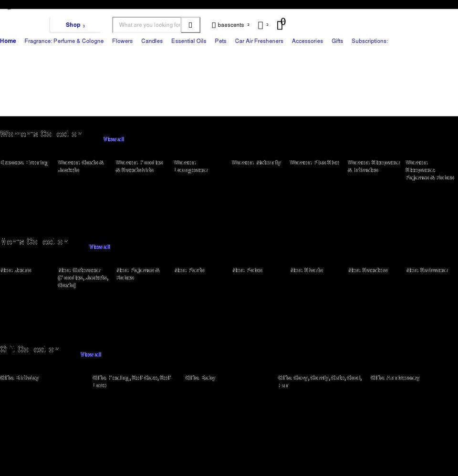The width and height of the screenshot is (458, 476).
Task: Select the Candles nav item
Action: (x=152, y=41)
